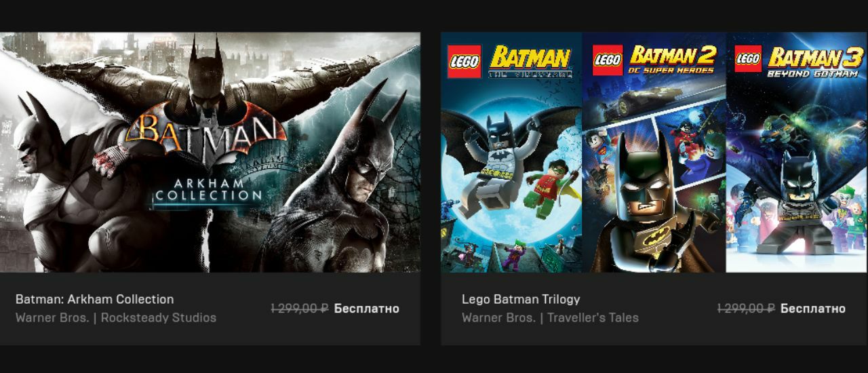
Task: Select the Lego Batman 2 DC Super Heroes cover
Action: point(654,152)
